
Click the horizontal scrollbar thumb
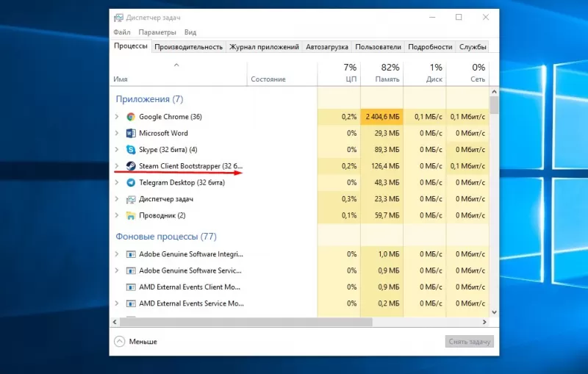(x=246, y=322)
